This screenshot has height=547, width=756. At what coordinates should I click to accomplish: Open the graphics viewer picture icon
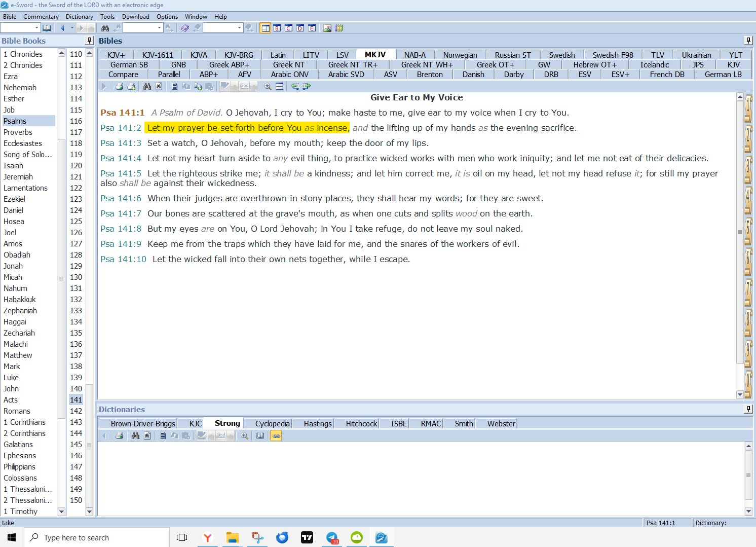[x=327, y=28]
